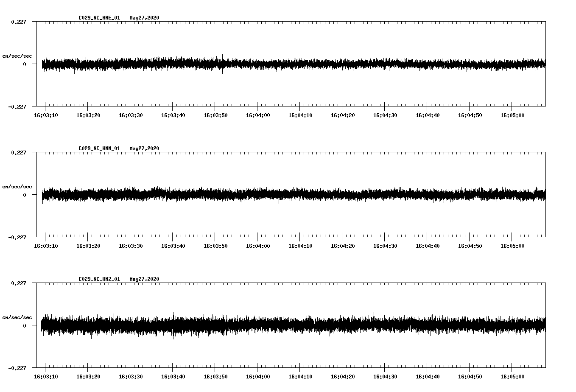Select the 16:04:50 time label under HNN plot
The height and width of the screenshot is (392, 576).
(470, 246)
